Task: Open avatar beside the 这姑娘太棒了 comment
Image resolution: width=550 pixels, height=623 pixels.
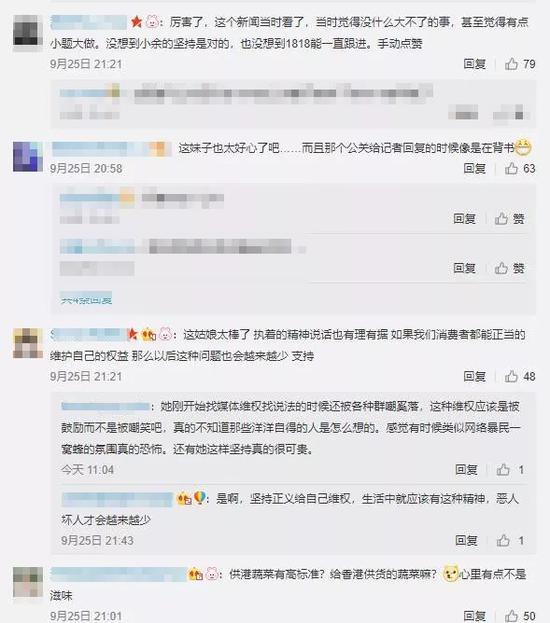Action: tap(27, 343)
